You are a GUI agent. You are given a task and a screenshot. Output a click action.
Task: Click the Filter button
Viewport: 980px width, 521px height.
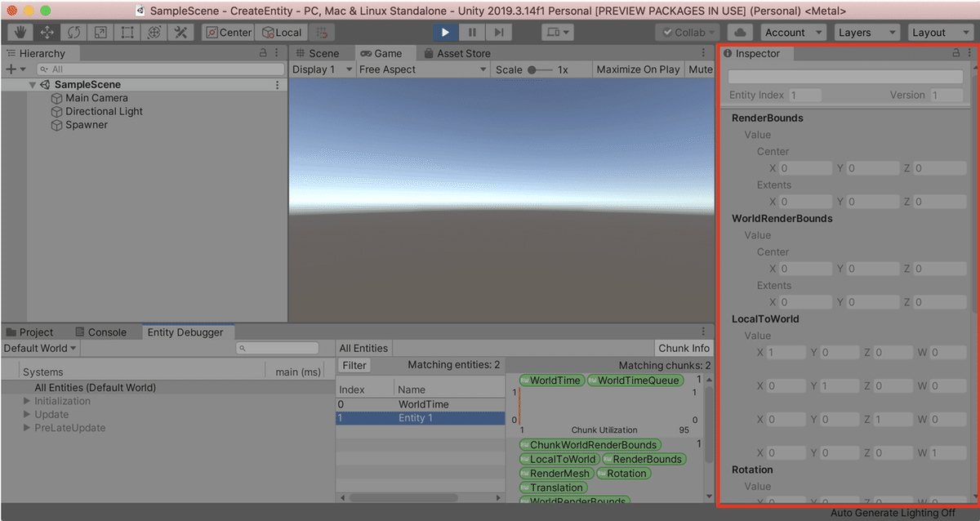pos(354,365)
